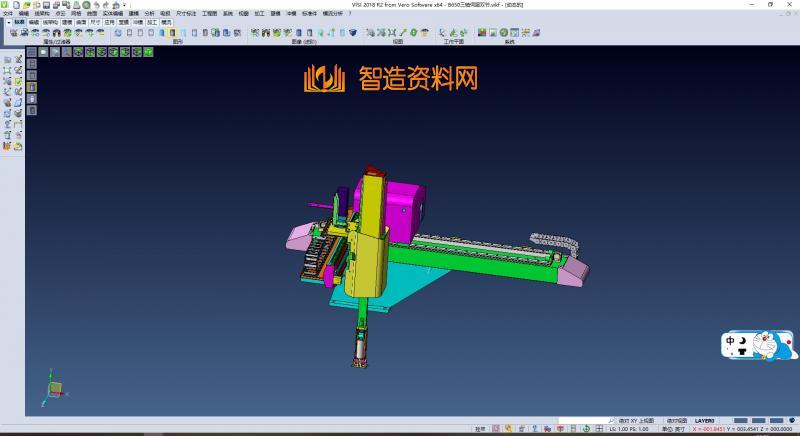Viewport: 800px width, 436px height.
Task: Open the LAYER0 layer selector
Action: click(706, 420)
